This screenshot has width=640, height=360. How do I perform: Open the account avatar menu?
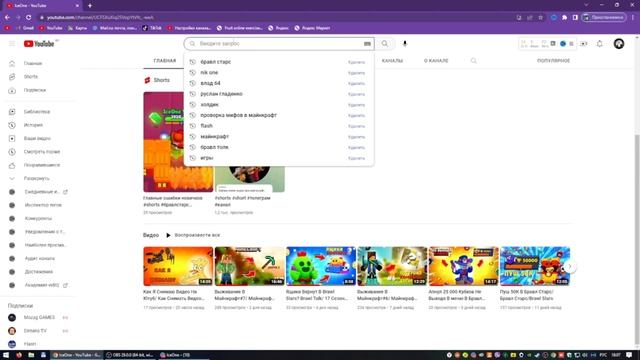pyautogui.click(x=619, y=44)
